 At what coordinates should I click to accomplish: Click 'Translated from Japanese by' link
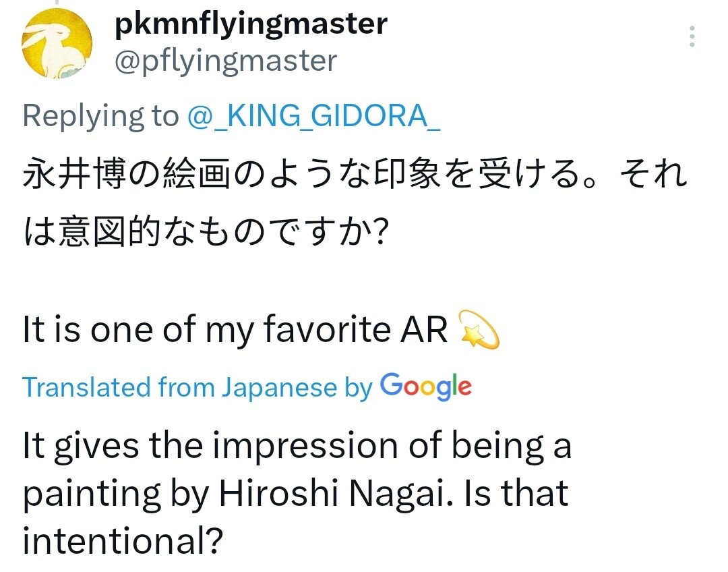point(197,388)
